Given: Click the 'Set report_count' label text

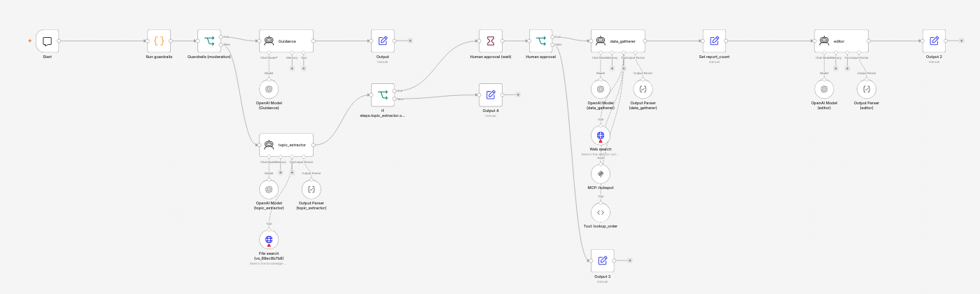Looking at the screenshot, I should 714,57.
